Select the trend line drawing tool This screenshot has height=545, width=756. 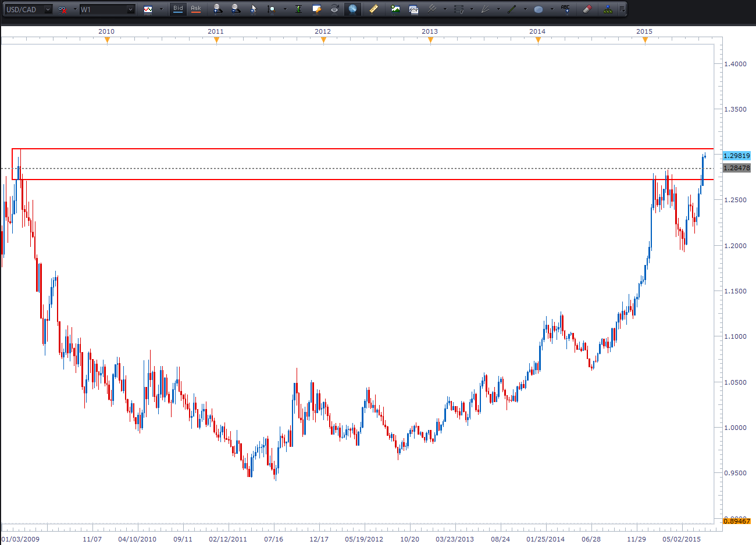pyautogui.click(x=512, y=9)
